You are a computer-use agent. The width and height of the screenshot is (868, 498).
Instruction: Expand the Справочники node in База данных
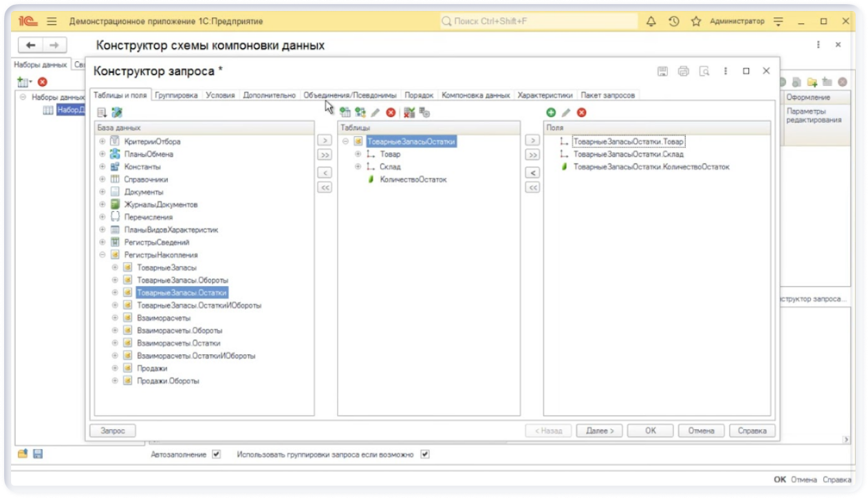(x=102, y=180)
